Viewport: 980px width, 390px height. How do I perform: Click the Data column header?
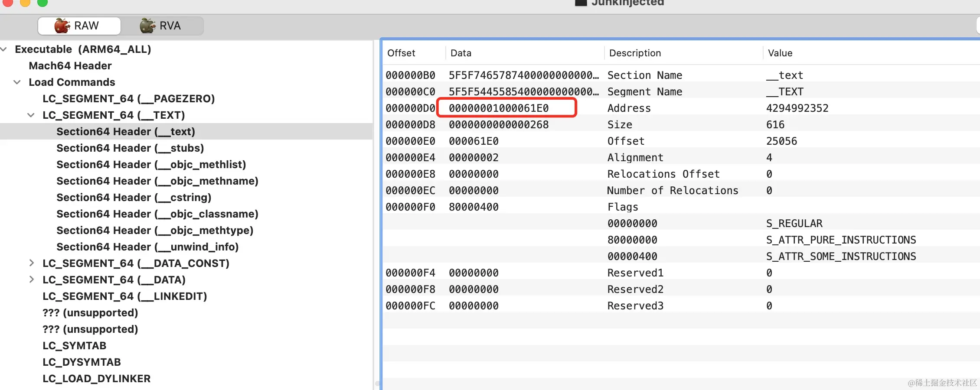461,53
